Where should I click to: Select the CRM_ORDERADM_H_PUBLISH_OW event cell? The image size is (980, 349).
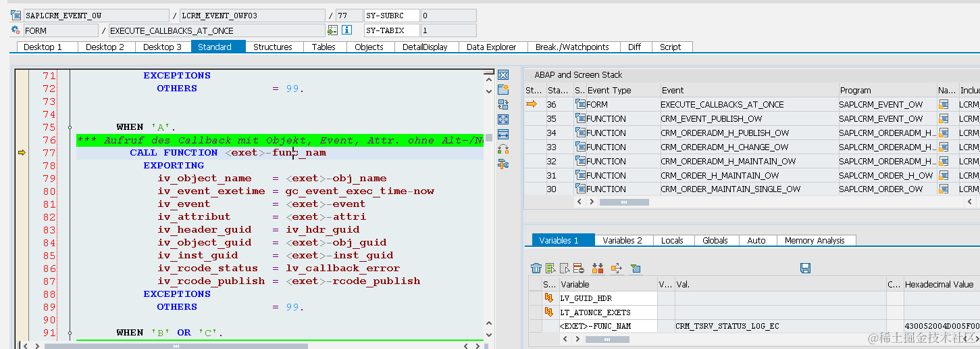748,133
